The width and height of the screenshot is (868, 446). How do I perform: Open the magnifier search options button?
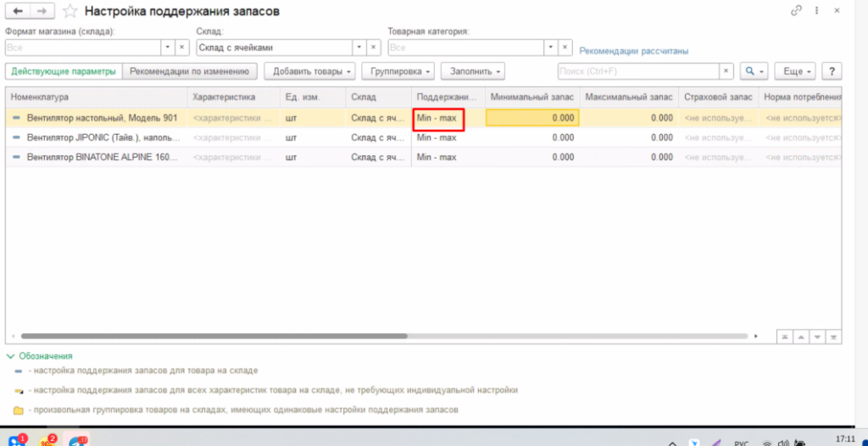pyautogui.click(x=754, y=71)
